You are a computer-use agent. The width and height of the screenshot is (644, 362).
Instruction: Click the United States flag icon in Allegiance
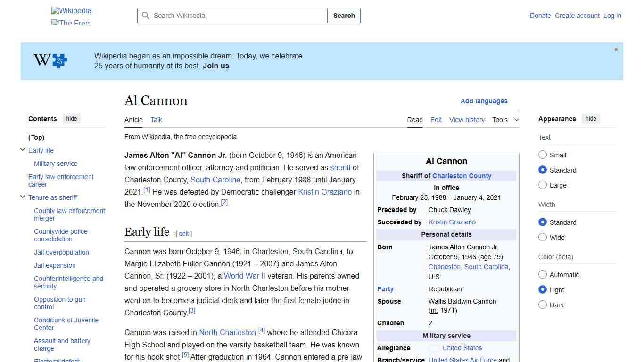433,348
